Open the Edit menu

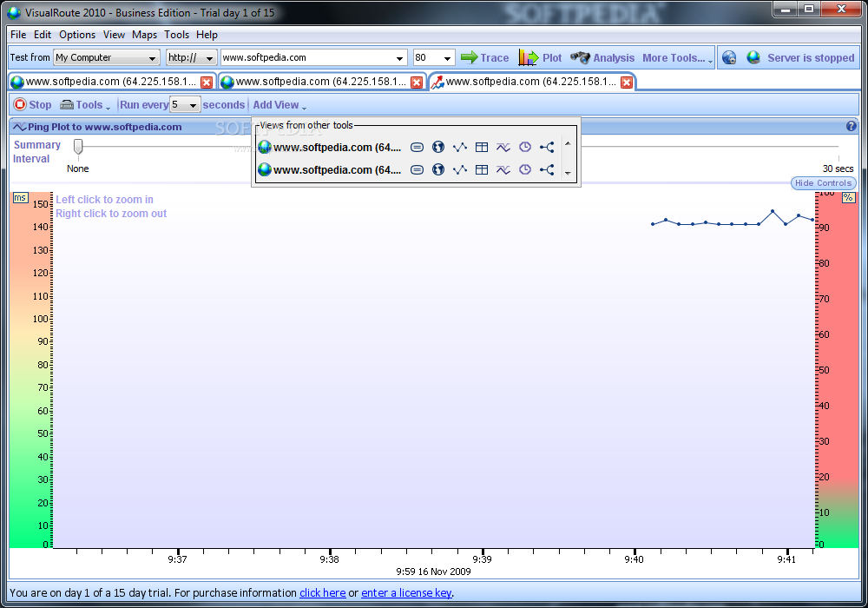tap(42, 35)
